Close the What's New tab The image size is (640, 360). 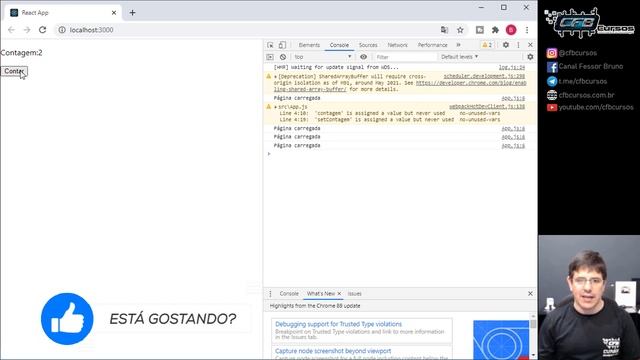click(339, 293)
